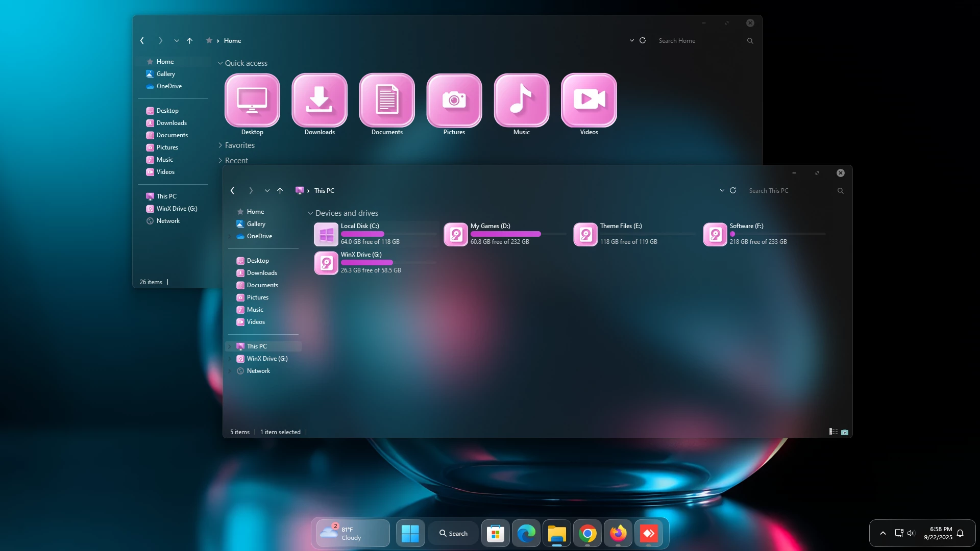Switch to large thumbnails view icon
980x551 pixels.
tap(845, 432)
